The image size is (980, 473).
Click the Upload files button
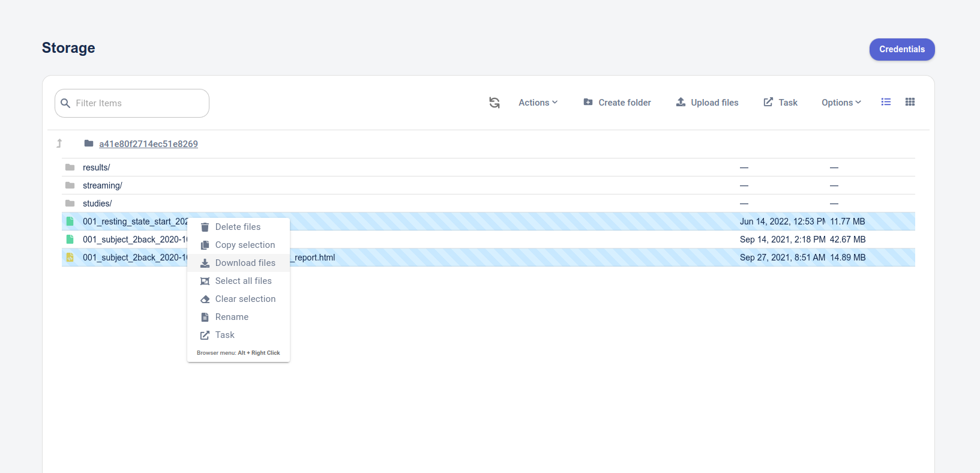point(707,103)
